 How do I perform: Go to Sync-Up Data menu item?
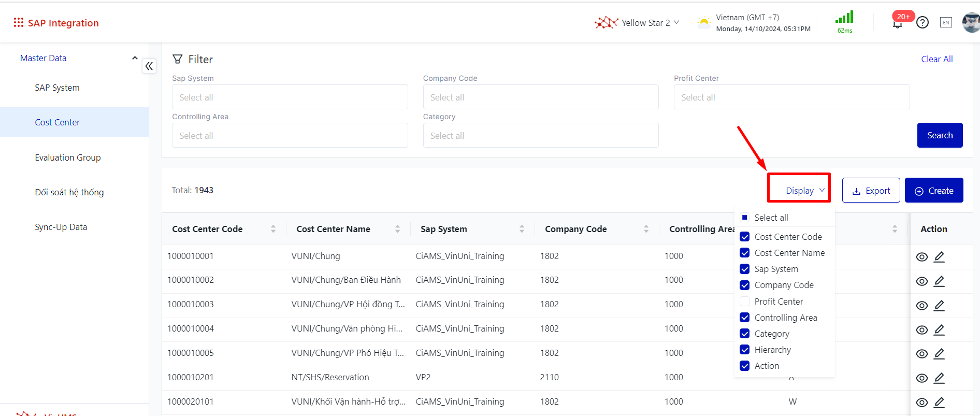(x=61, y=227)
